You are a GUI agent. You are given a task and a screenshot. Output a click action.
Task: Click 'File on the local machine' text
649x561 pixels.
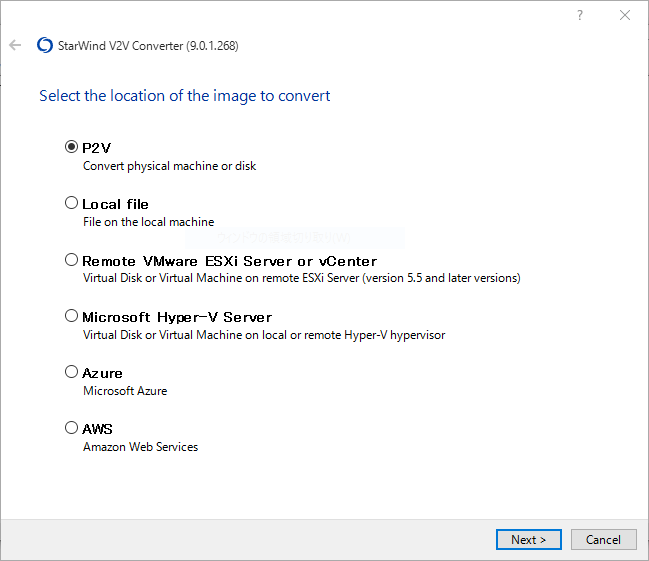149,222
